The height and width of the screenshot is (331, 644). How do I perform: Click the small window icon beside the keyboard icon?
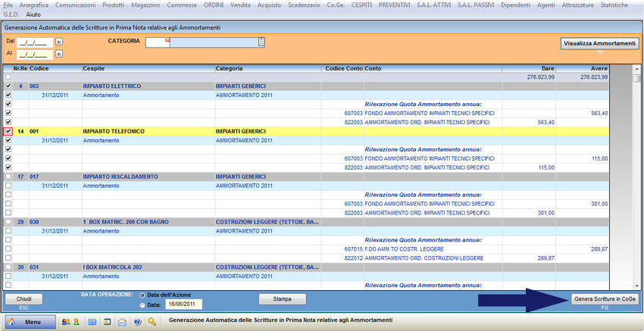[x=108, y=321]
